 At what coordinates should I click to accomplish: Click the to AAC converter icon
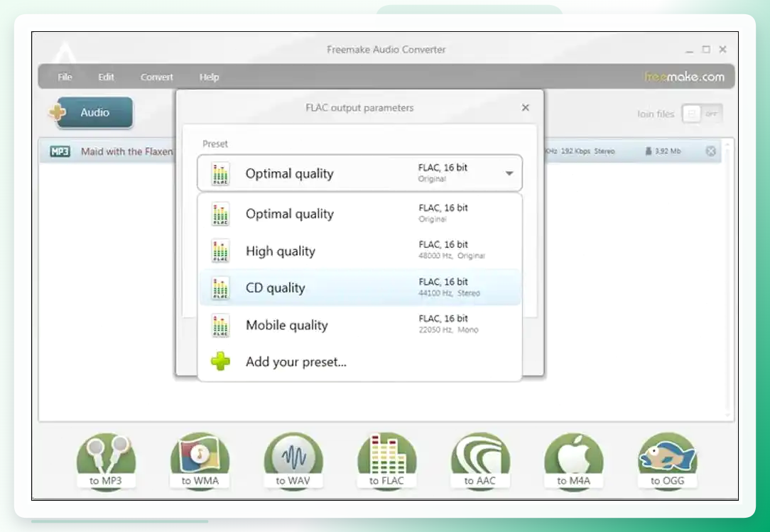click(x=480, y=461)
